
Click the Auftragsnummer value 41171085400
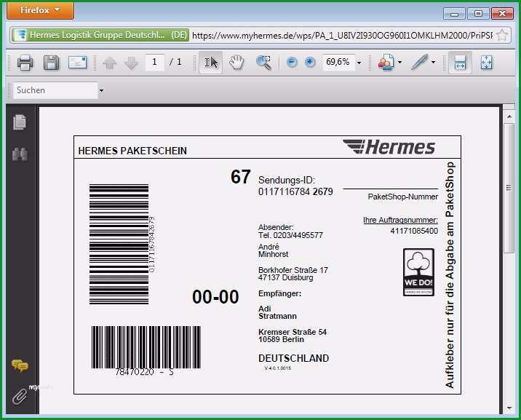414,231
